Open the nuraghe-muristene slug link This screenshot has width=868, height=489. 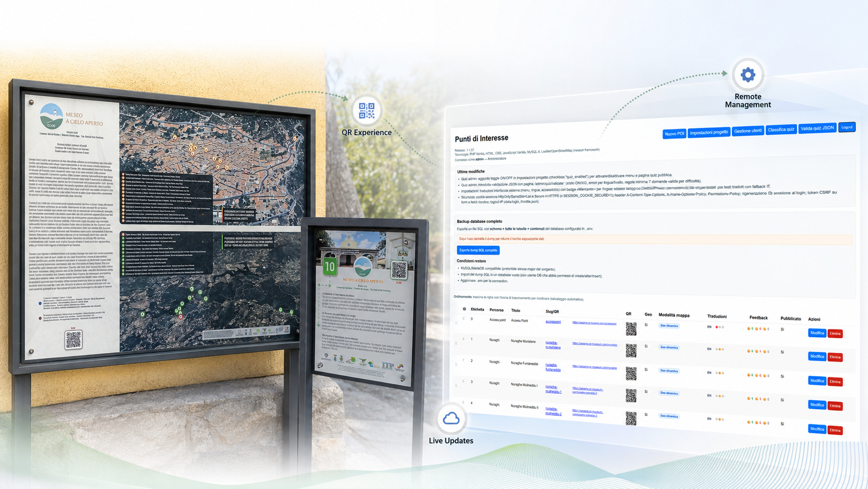[552, 345]
